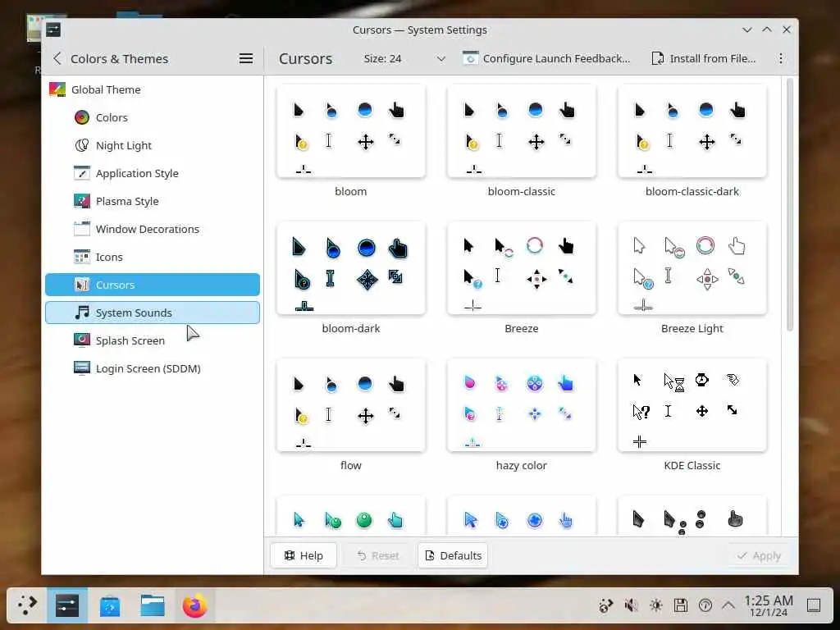Click the Colors wheel icon
Viewport: 840px width, 630px height.
[x=81, y=117]
